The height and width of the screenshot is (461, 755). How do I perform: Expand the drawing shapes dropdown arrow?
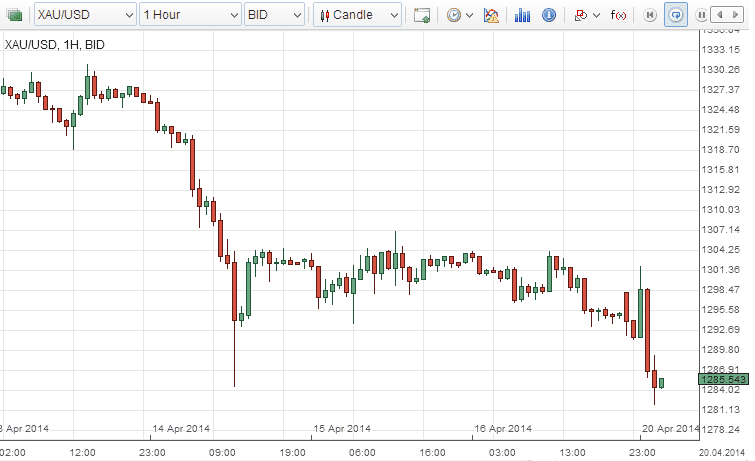click(x=597, y=15)
